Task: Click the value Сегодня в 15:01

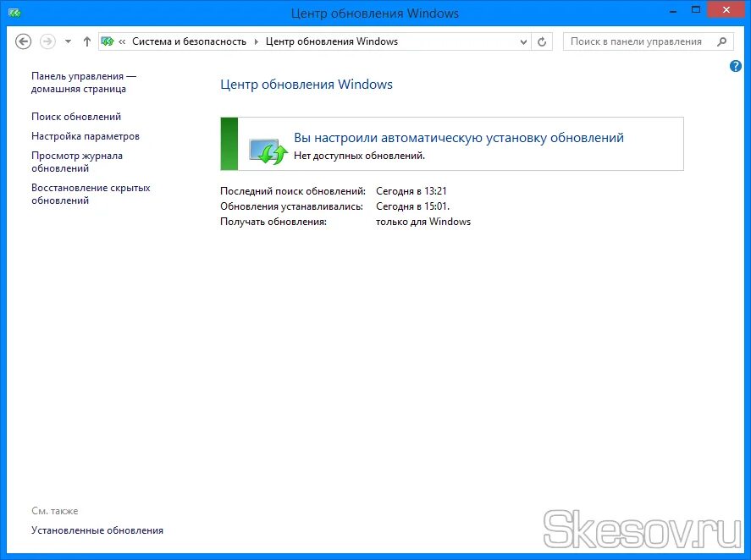Action: pyautogui.click(x=412, y=206)
